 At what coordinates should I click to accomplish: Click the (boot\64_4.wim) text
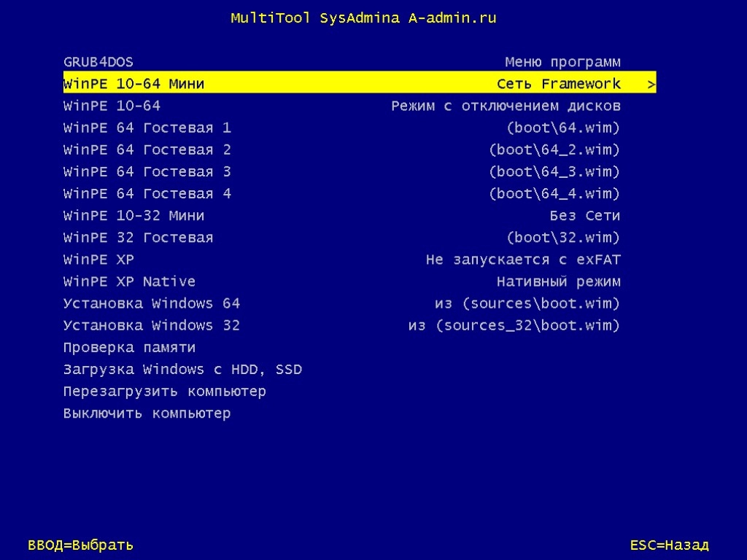(x=554, y=193)
